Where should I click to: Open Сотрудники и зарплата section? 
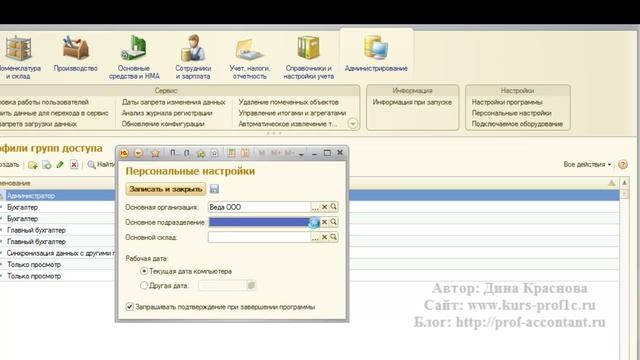tap(193, 57)
